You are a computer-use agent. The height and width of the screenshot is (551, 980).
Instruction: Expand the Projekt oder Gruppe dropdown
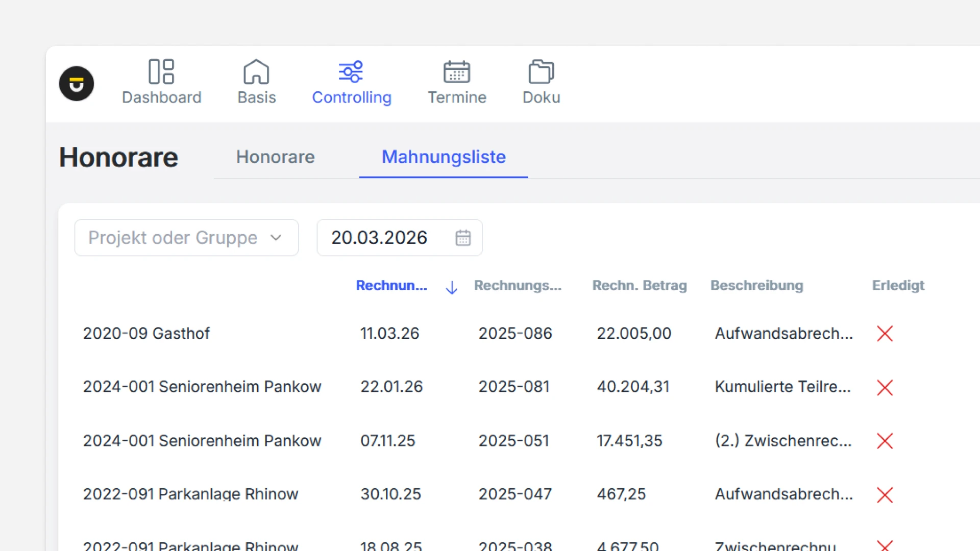point(186,238)
